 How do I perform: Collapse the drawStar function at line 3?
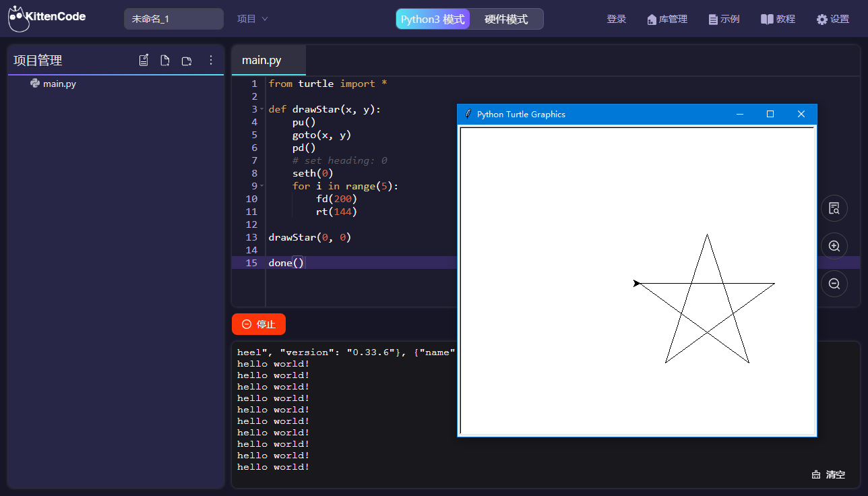(x=261, y=109)
